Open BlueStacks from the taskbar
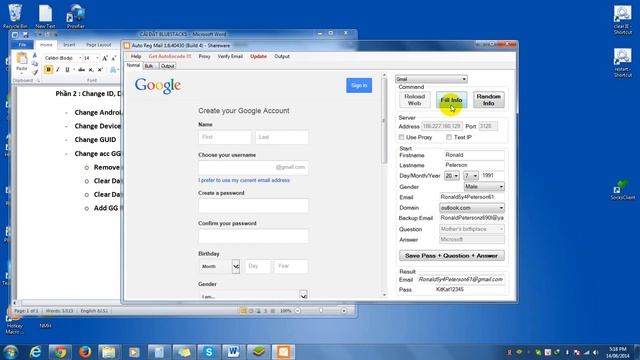Screen dimensions: 640x360 click(x=258, y=352)
